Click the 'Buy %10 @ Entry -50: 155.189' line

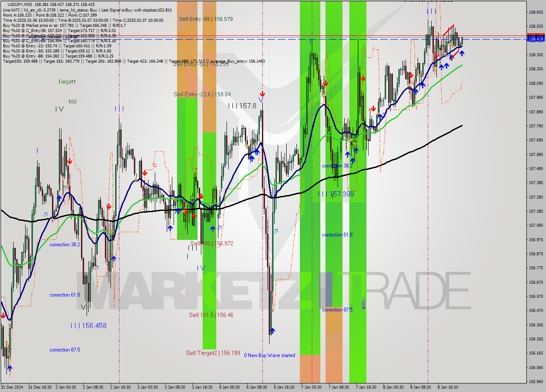58,51
